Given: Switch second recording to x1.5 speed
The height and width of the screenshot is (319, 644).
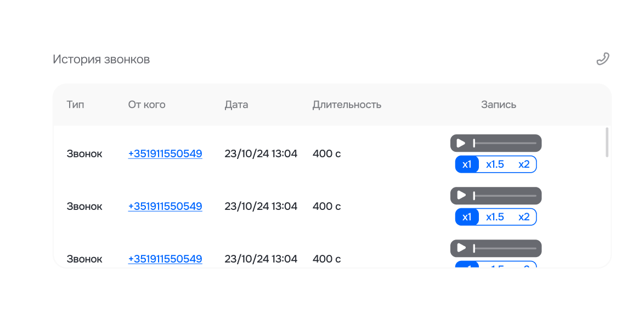Looking at the screenshot, I should pyautogui.click(x=495, y=217).
